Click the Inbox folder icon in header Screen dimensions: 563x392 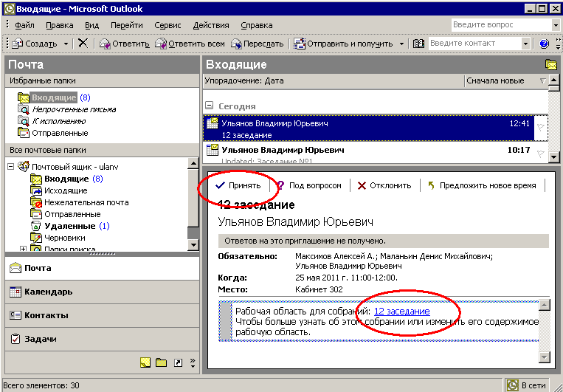[x=550, y=65]
